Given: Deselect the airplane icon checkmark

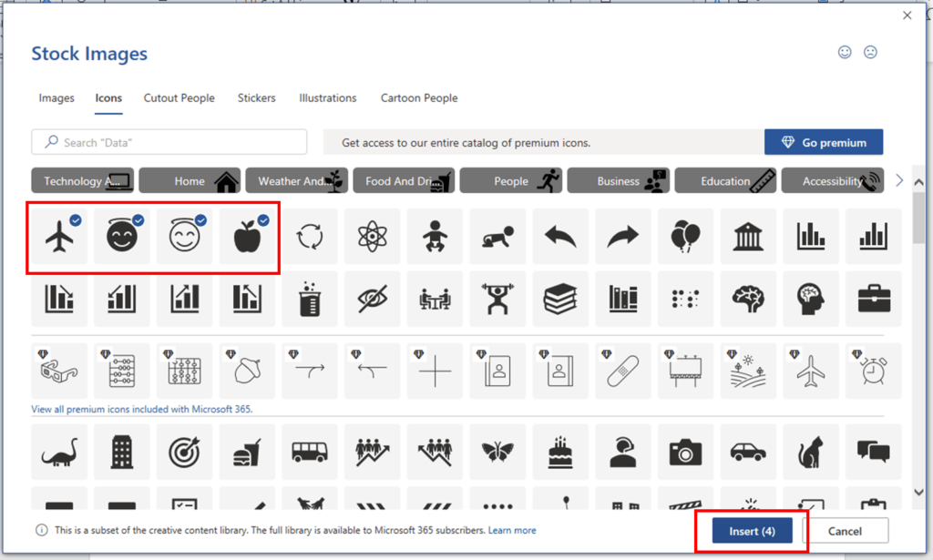Looking at the screenshot, I should point(75,219).
